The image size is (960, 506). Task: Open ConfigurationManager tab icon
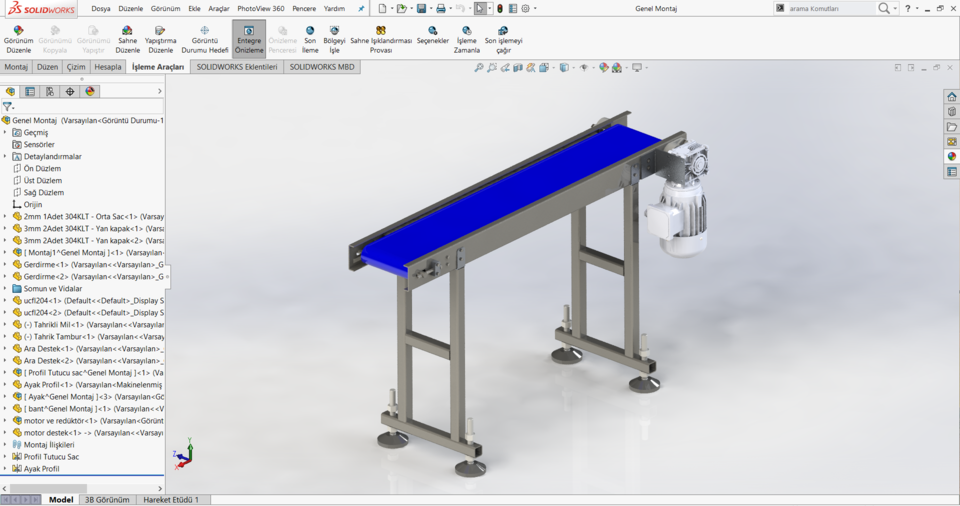click(x=50, y=91)
